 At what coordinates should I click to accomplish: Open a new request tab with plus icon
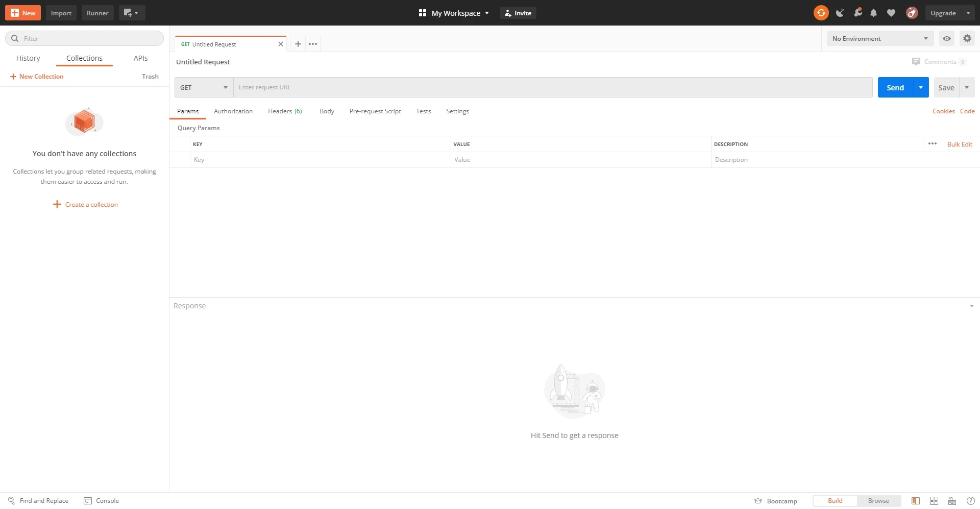coord(298,44)
